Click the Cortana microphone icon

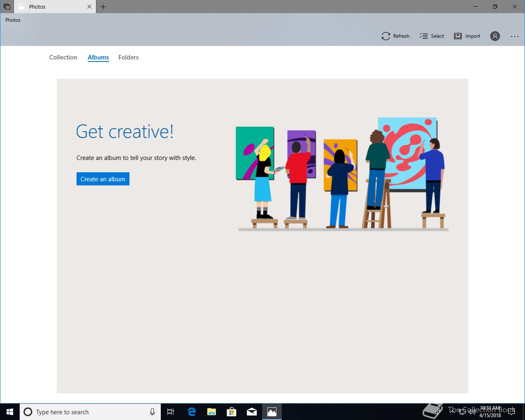point(152,412)
